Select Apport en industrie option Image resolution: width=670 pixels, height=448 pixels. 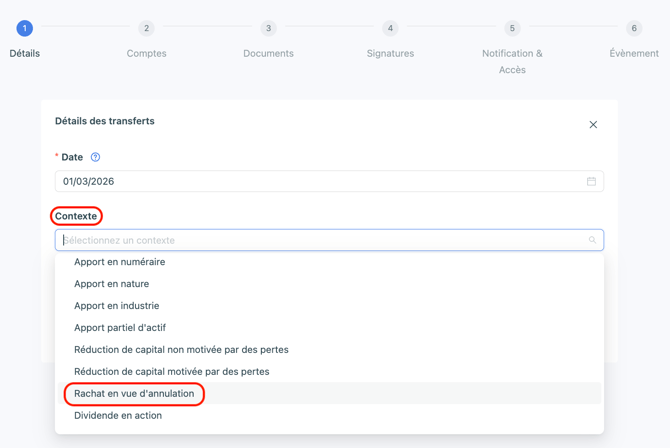(117, 306)
